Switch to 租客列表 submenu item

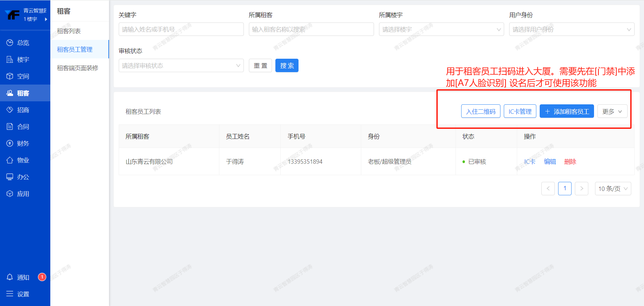coord(69,31)
